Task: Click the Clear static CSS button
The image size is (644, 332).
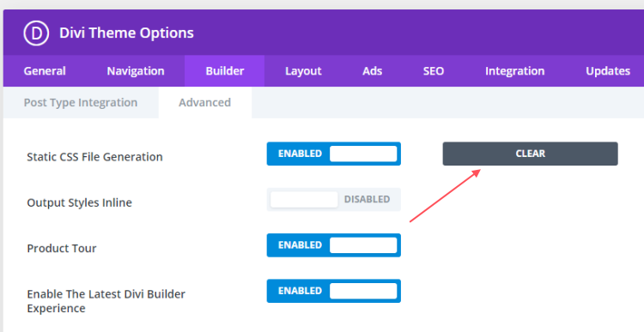Action: pyautogui.click(x=531, y=154)
